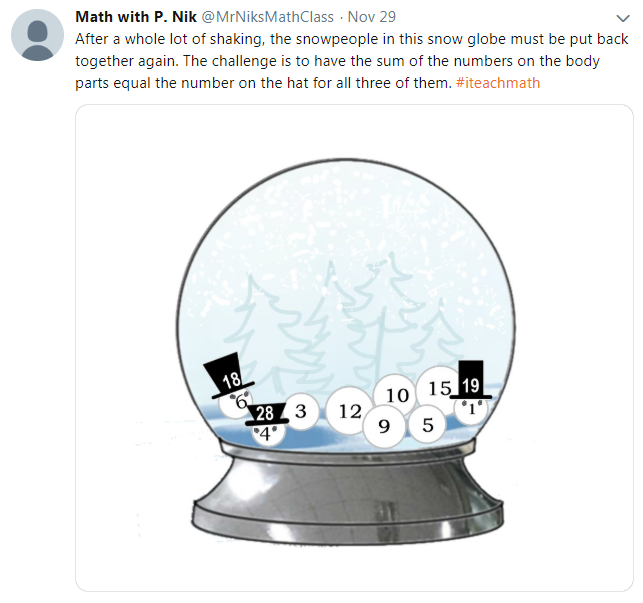Click the black hat numbered 19
Screen dimensions: 643x603
pos(471,380)
